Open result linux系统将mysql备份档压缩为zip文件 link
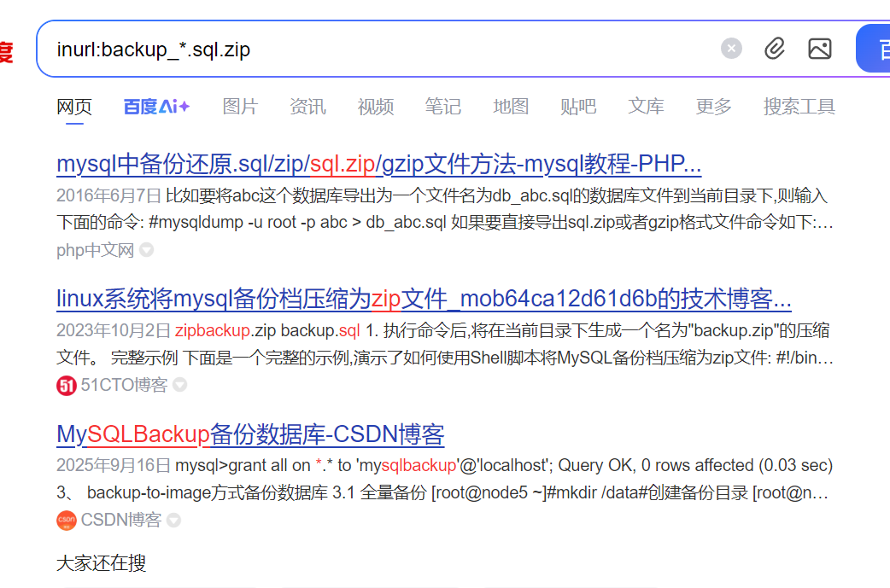 click(x=424, y=299)
